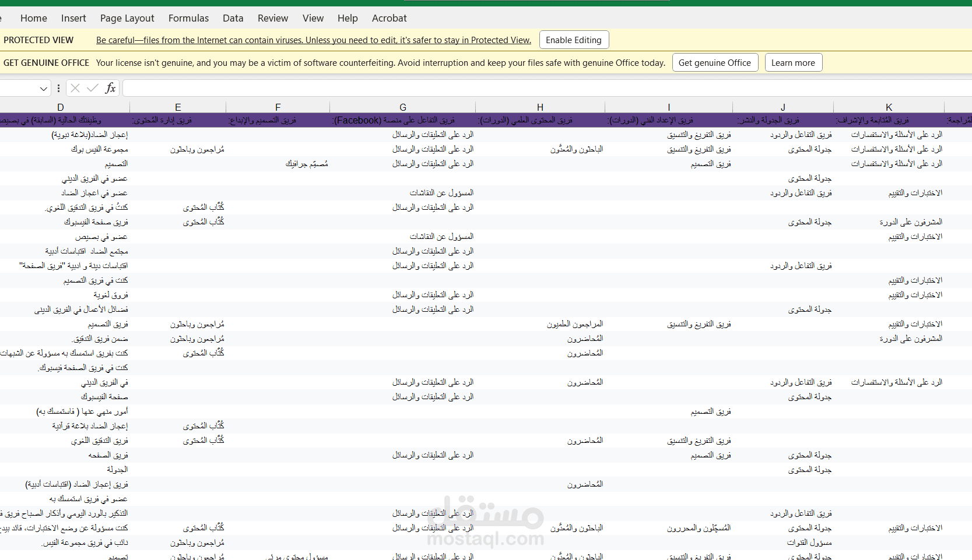Open the Review ribbon tab
This screenshot has height=560, width=972.
click(x=273, y=18)
